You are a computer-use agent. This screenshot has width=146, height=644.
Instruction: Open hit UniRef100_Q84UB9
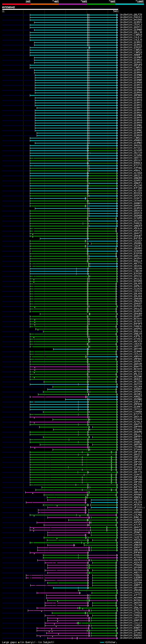coord(131,314)
